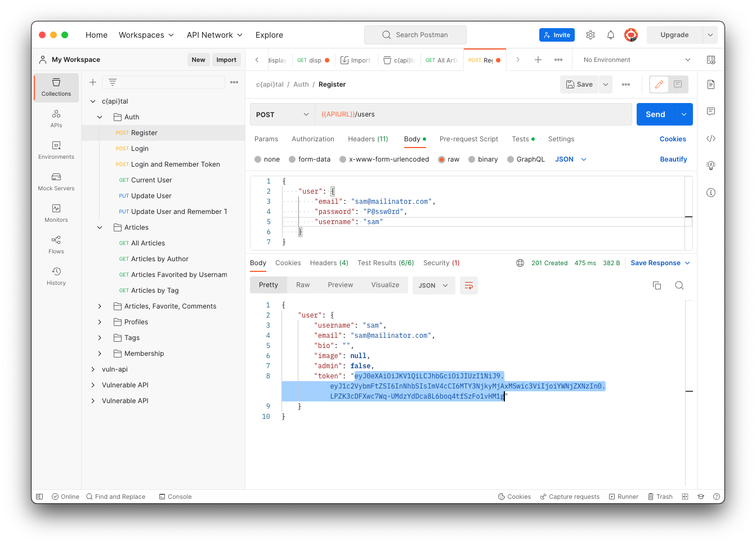Copy the response body to clipboard
Screen dimensions: 756x545
click(x=657, y=285)
